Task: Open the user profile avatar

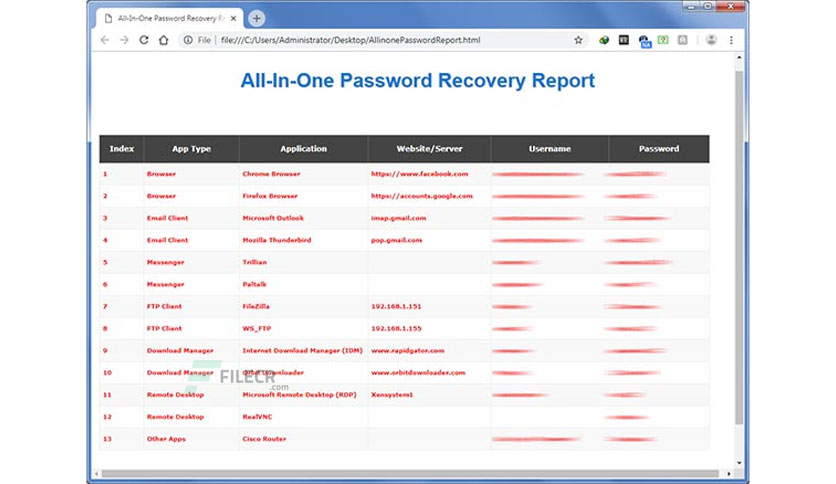Action: click(711, 40)
